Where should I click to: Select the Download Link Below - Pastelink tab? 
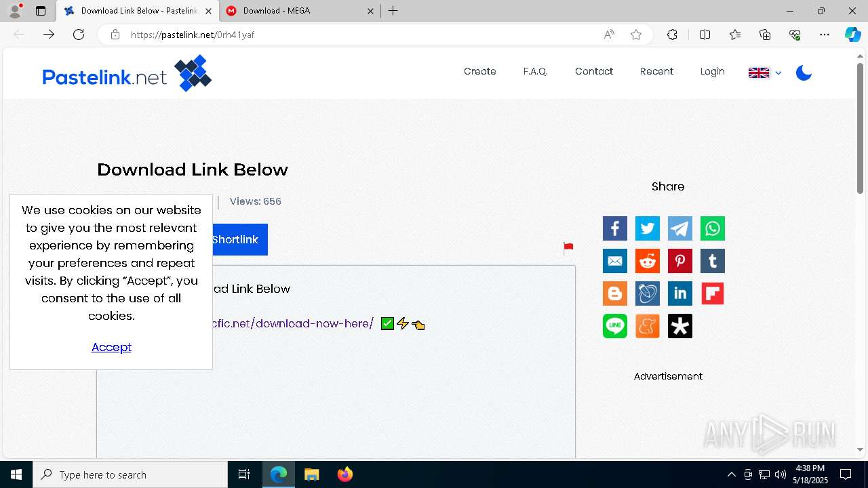point(137,11)
